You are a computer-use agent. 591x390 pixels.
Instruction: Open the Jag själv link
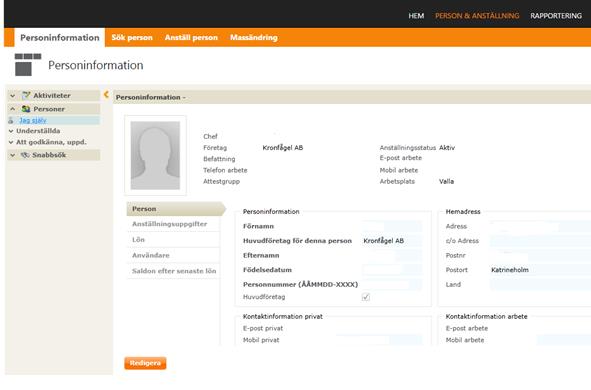click(33, 120)
